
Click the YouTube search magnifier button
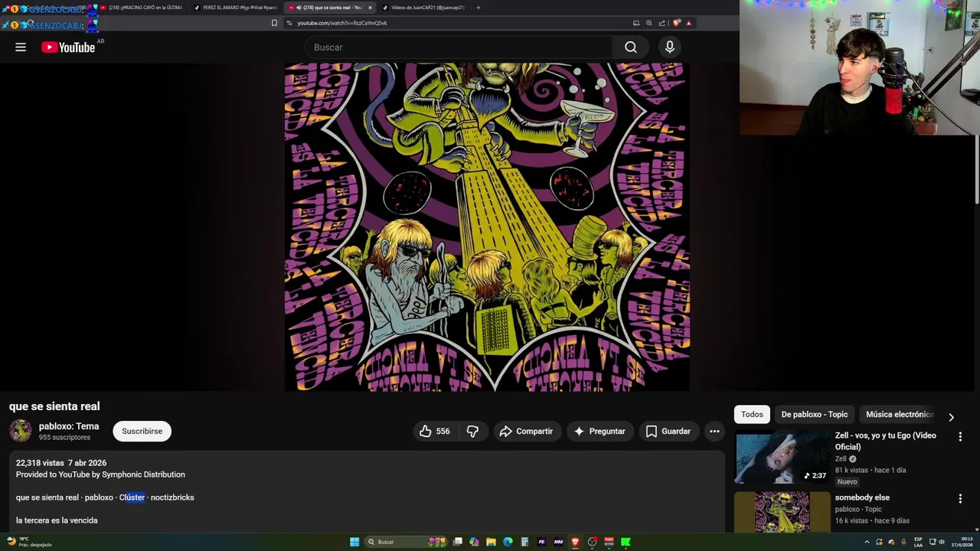coord(630,47)
